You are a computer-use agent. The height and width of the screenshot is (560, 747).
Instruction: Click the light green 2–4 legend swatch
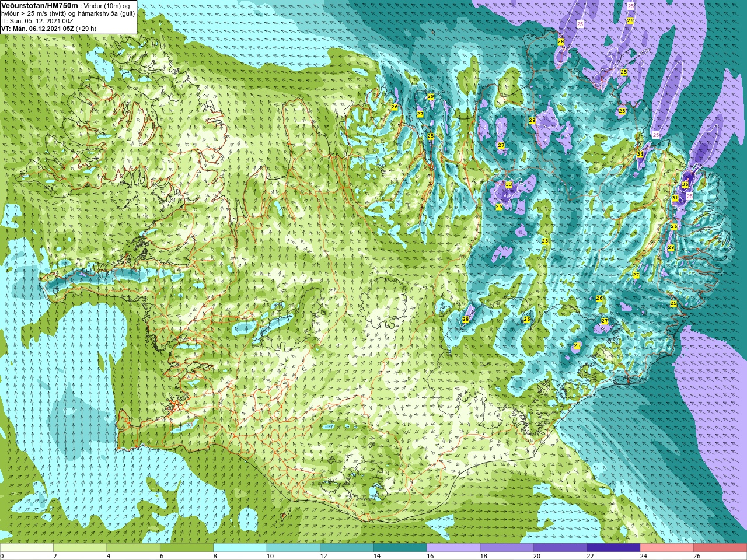(80, 548)
